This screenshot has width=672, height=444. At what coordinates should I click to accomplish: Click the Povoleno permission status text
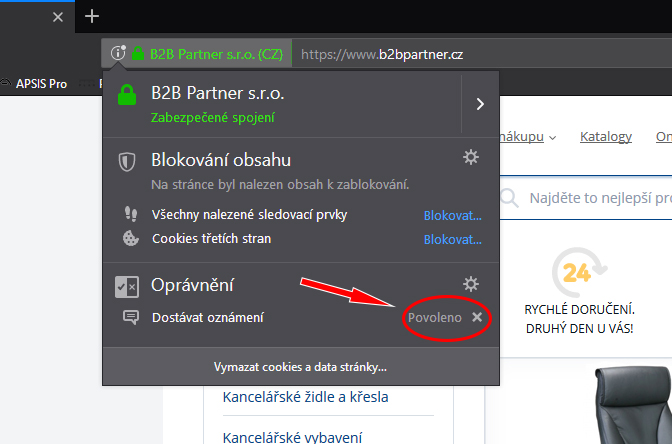[x=435, y=318]
